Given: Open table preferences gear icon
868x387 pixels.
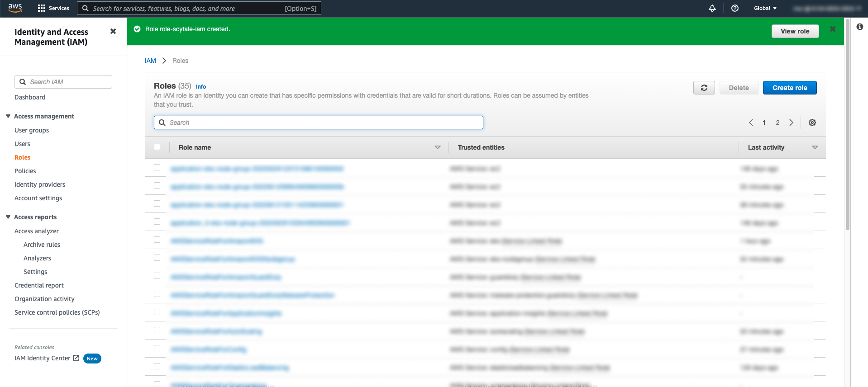Looking at the screenshot, I should (x=812, y=123).
